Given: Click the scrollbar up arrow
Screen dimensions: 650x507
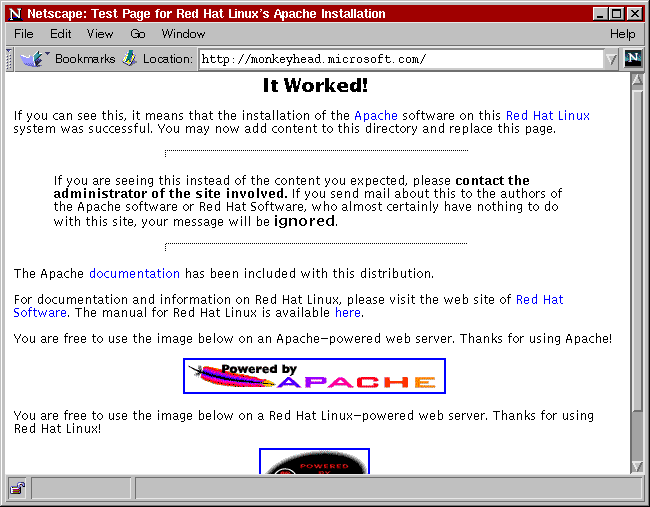Looking at the screenshot, I should coord(637,80).
